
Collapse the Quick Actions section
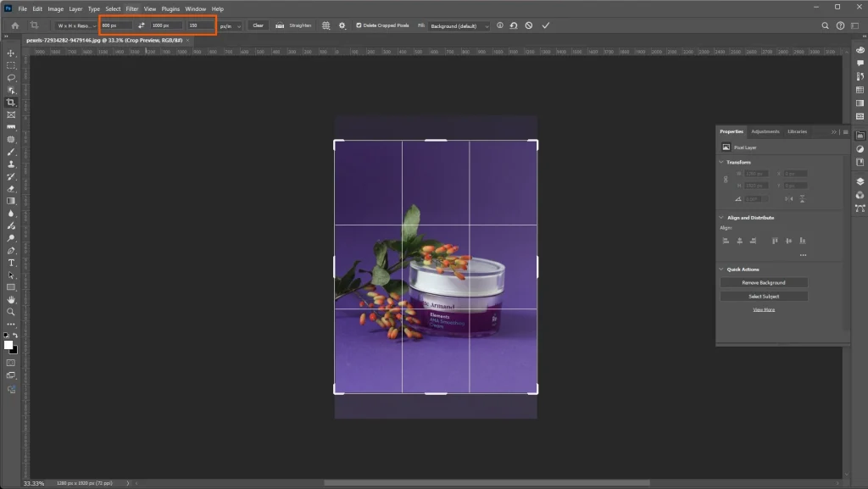(x=721, y=270)
